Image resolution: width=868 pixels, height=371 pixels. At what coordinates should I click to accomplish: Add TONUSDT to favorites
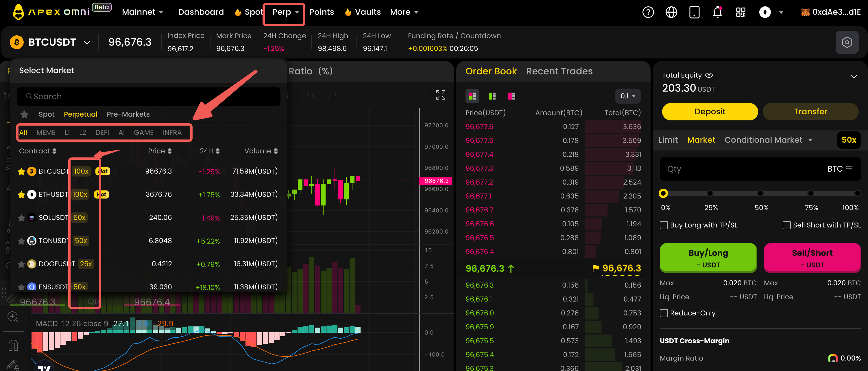pos(21,241)
